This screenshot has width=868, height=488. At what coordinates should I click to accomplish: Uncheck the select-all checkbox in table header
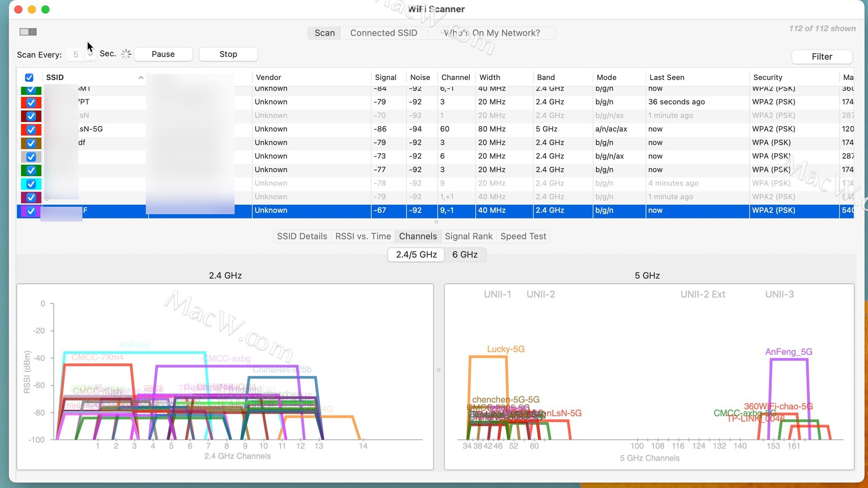(x=29, y=78)
